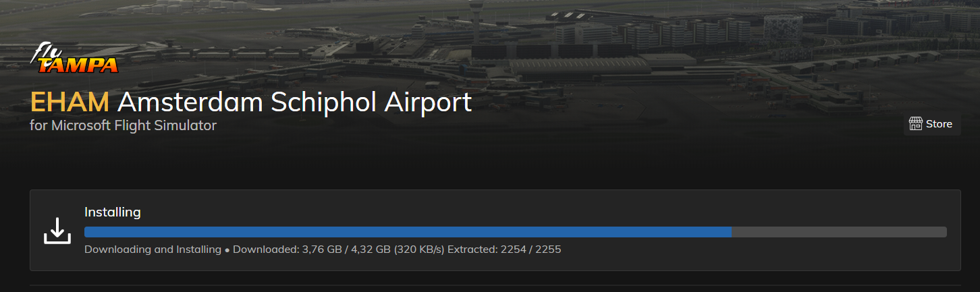Click the "for Microsoft Flight Simulator" subtitle
This screenshot has height=292, width=980.
pos(123,125)
